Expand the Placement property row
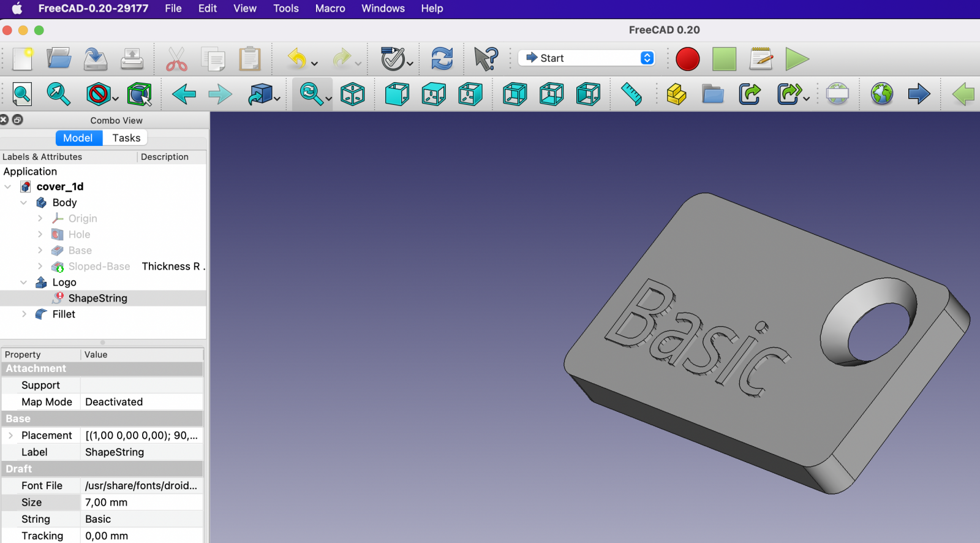Image resolution: width=980 pixels, height=543 pixels. pyautogui.click(x=10, y=436)
